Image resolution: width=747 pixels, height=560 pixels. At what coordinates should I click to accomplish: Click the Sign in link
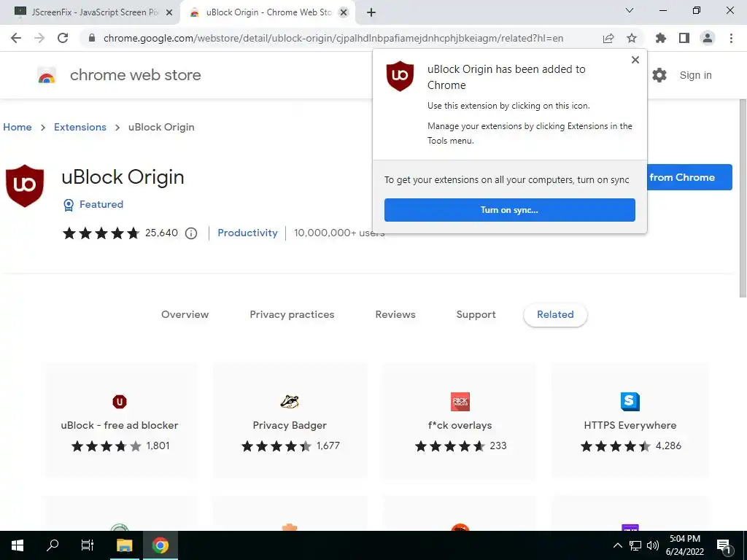[695, 75]
